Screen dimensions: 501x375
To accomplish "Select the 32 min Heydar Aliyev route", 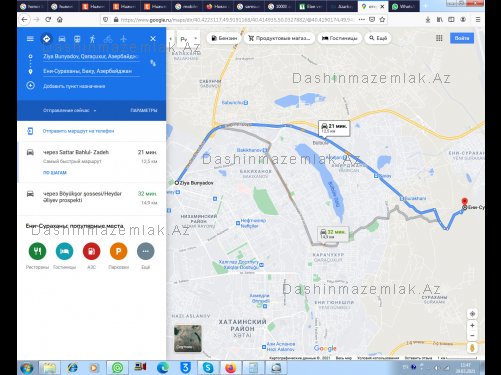I will pyautogui.click(x=92, y=198).
